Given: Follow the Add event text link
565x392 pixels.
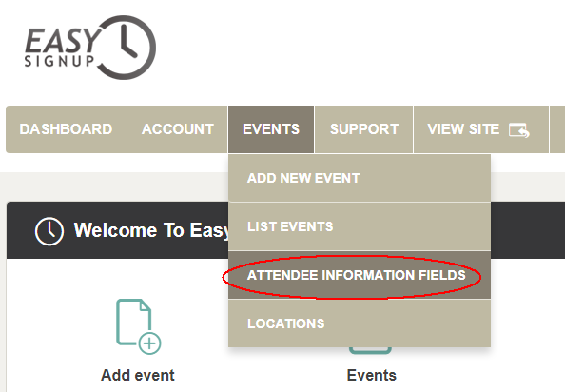Looking at the screenshot, I should (x=138, y=376).
